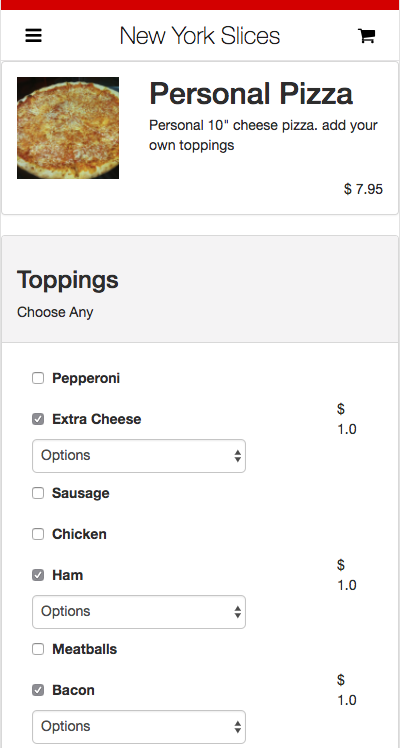Image resolution: width=400 pixels, height=748 pixels.
Task: Open Options dropdown under Bacon
Action: (x=139, y=727)
